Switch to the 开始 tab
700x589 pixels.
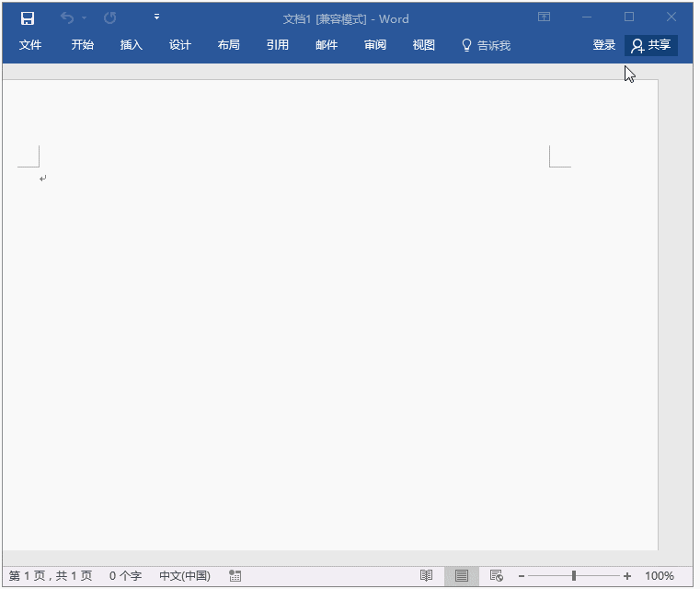click(83, 45)
